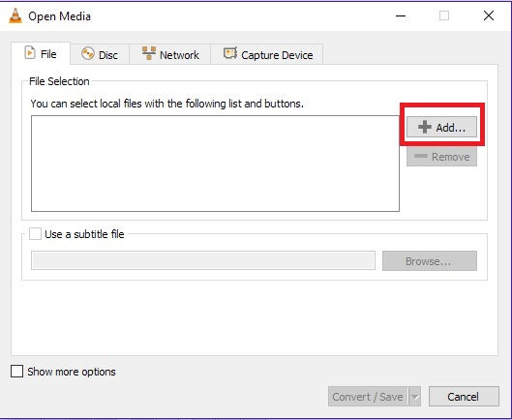Enable the Use a subtitle file checkbox
Screen dimensions: 512x420
[x=35, y=234]
